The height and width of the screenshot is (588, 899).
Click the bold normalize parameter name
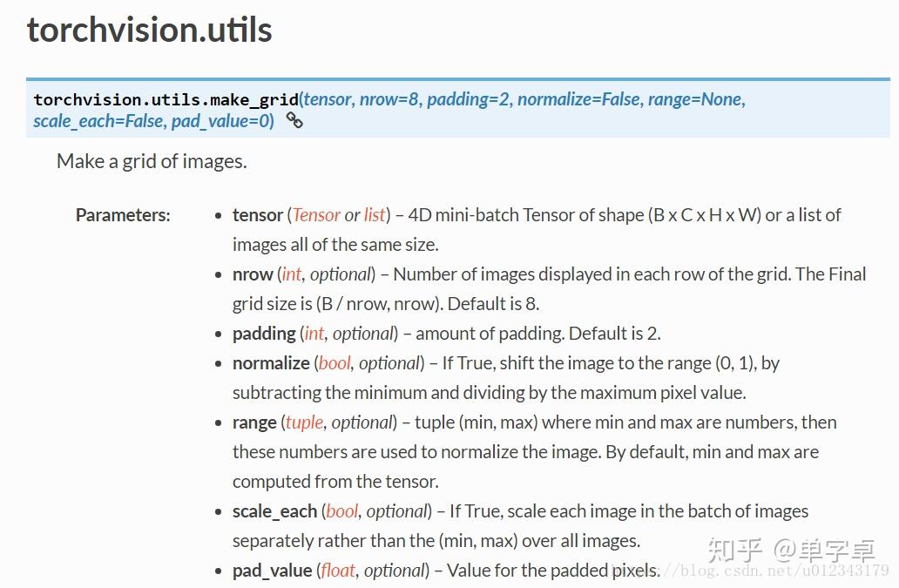(x=271, y=362)
